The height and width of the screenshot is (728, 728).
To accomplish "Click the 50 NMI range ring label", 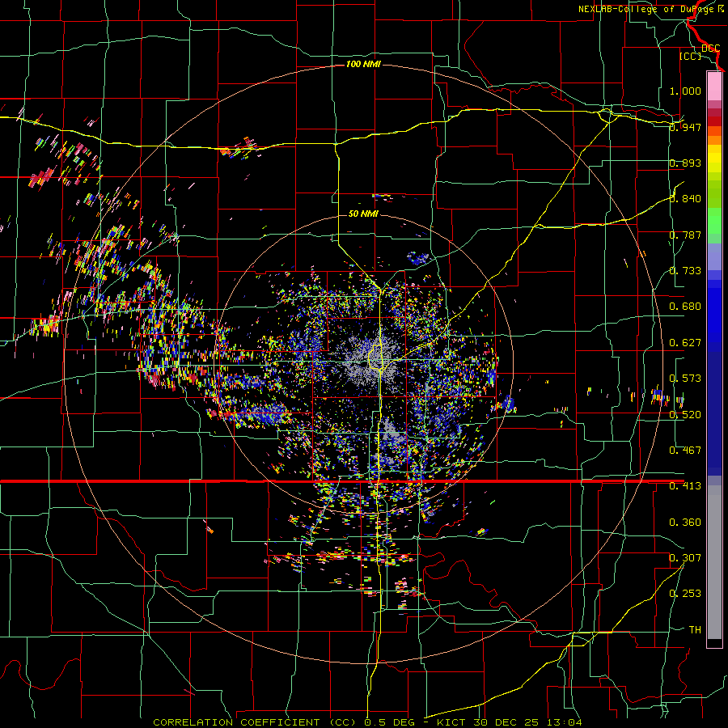I will [363, 214].
